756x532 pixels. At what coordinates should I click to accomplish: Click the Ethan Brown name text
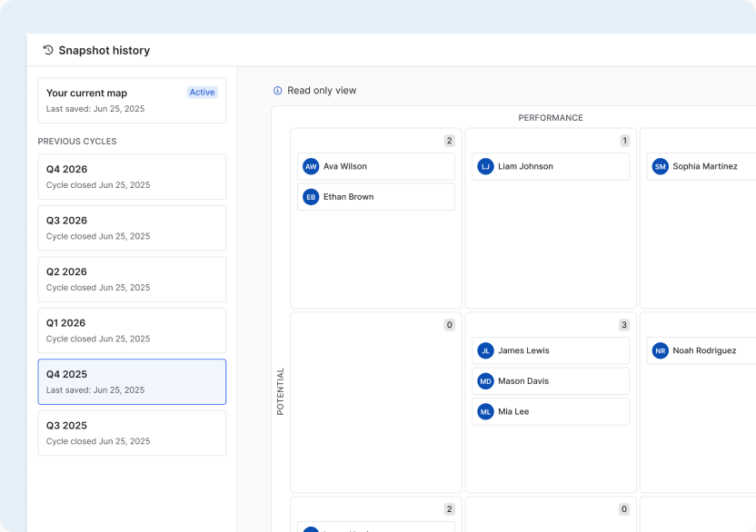click(349, 197)
